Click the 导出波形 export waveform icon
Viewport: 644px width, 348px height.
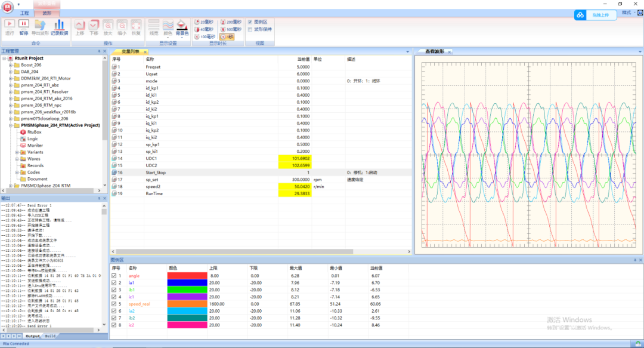(41, 24)
